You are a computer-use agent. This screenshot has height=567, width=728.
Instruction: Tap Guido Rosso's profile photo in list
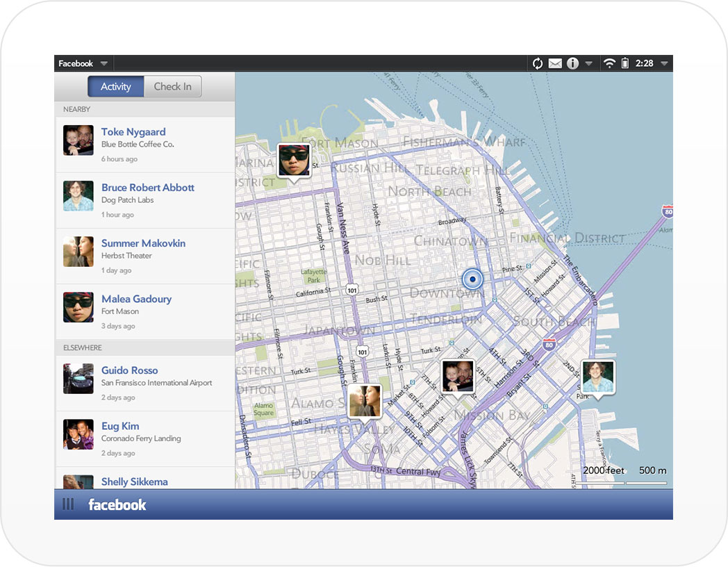coord(78,379)
